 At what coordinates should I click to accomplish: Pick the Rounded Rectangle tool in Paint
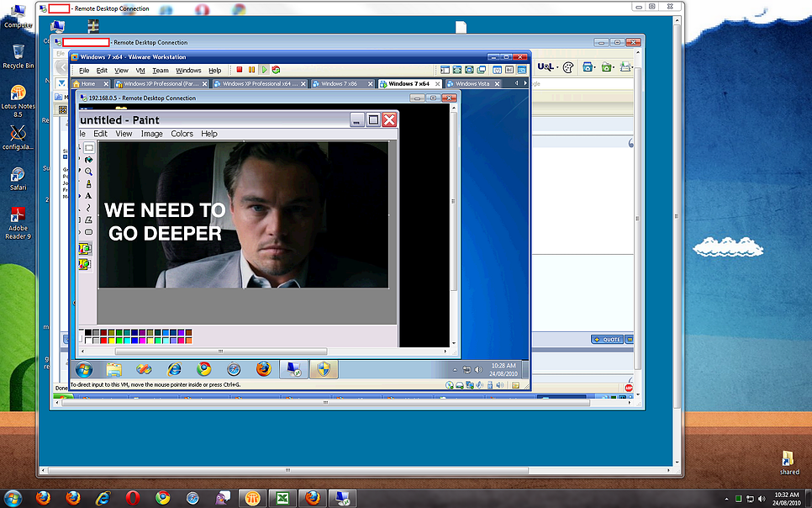(x=88, y=232)
